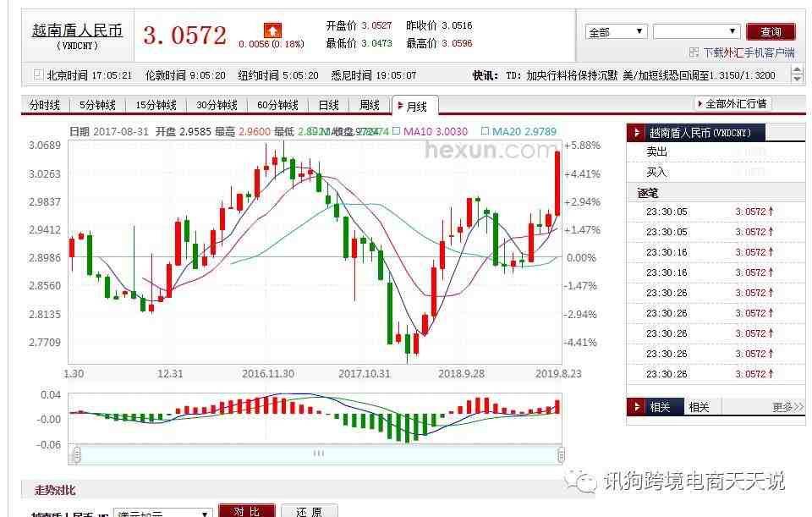The height and width of the screenshot is (517, 812).
Task: Open the 下载外汇手机客户端 link
Action: pyautogui.click(x=749, y=52)
